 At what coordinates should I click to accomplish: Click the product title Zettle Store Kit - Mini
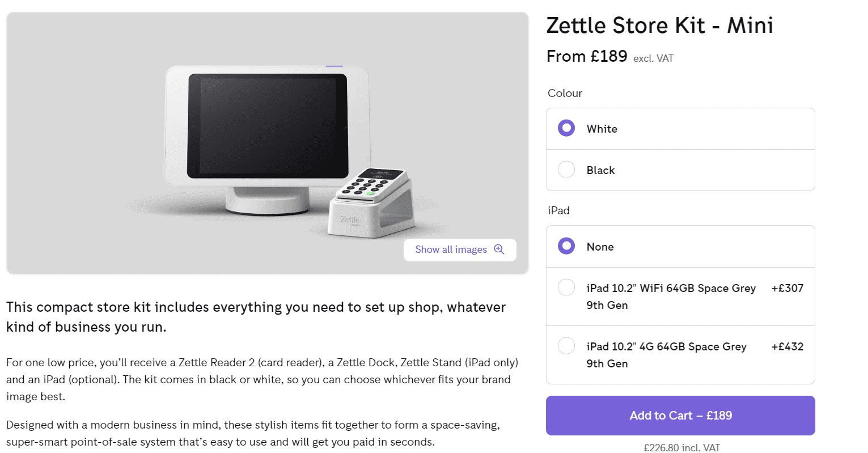pos(659,26)
